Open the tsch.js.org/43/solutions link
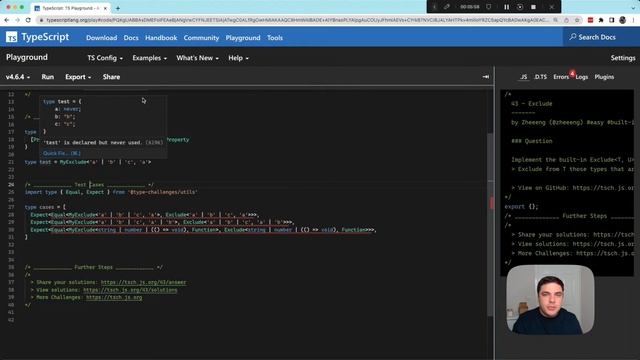The height and width of the screenshot is (360, 640). [130, 290]
